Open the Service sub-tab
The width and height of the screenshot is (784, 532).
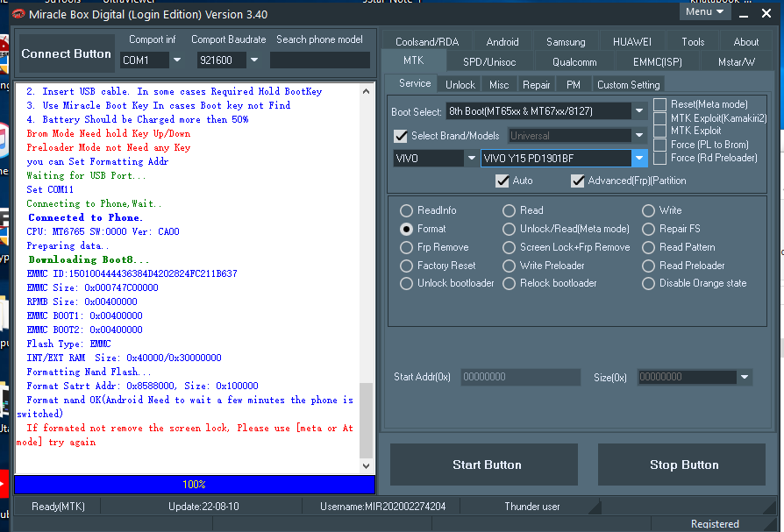tap(415, 83)
